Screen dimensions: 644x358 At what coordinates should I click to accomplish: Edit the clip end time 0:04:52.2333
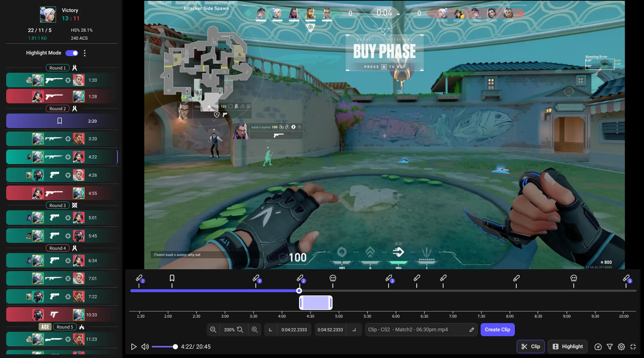pos(330,330)
